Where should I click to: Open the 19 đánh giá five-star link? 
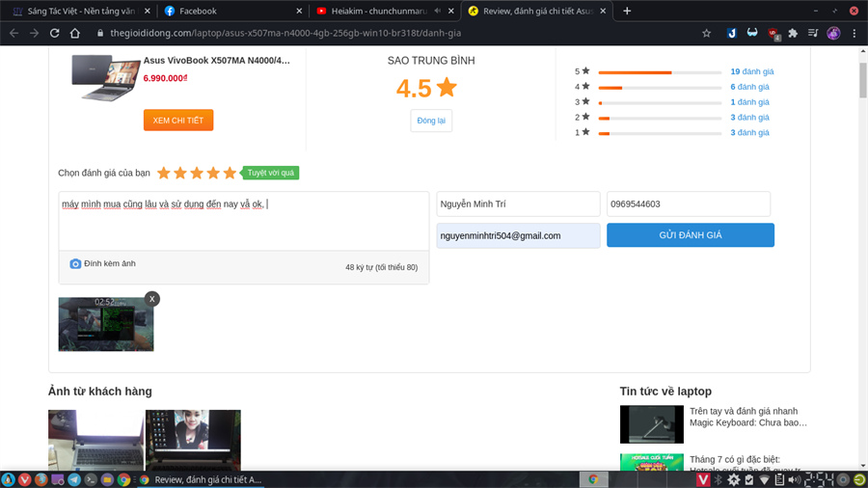pos(751,71)
